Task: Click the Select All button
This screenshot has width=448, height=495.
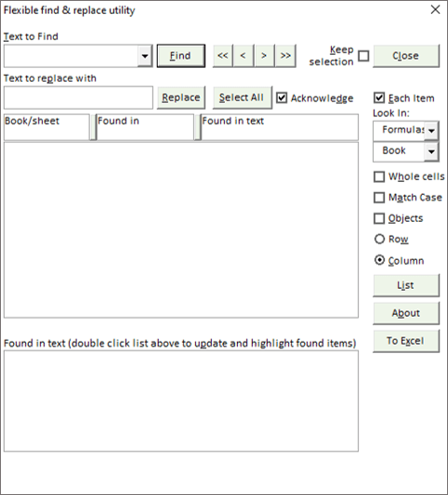Action: click(242, 98)
